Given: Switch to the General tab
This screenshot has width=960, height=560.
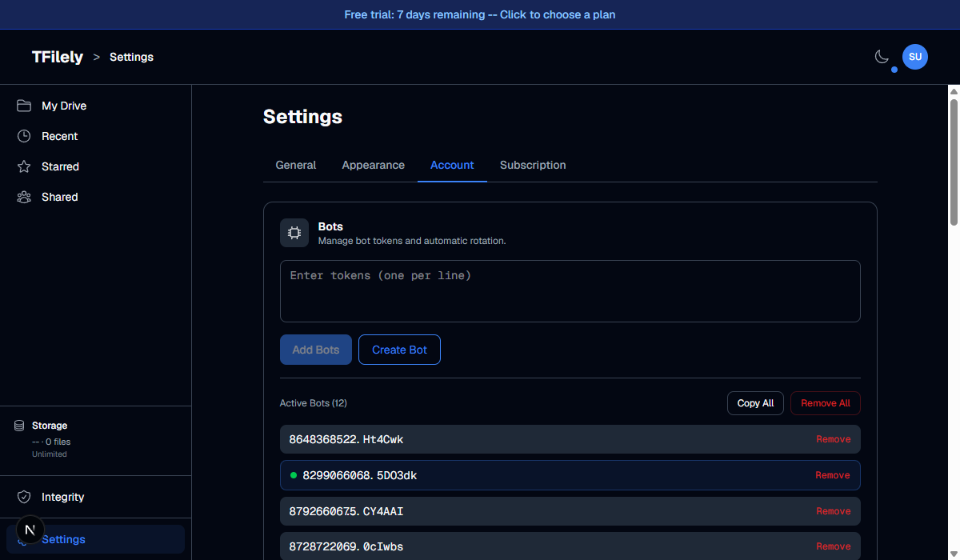Looking at the screenshot, I should [x=296, y=165].
